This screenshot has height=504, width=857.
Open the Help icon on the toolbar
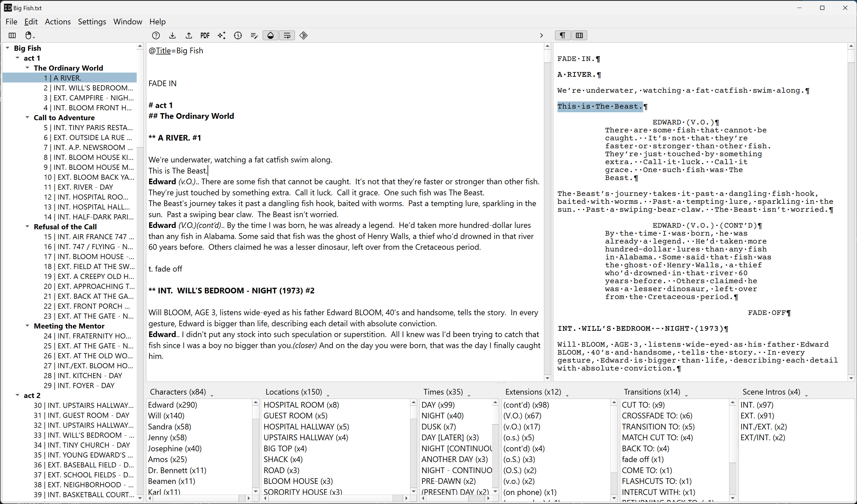click(x=156, y=35)
